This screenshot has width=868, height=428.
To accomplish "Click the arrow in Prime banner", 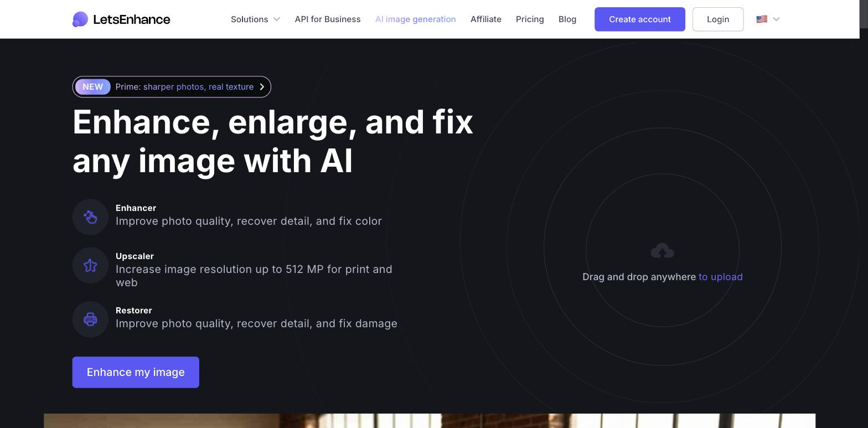I will (262, 87).
